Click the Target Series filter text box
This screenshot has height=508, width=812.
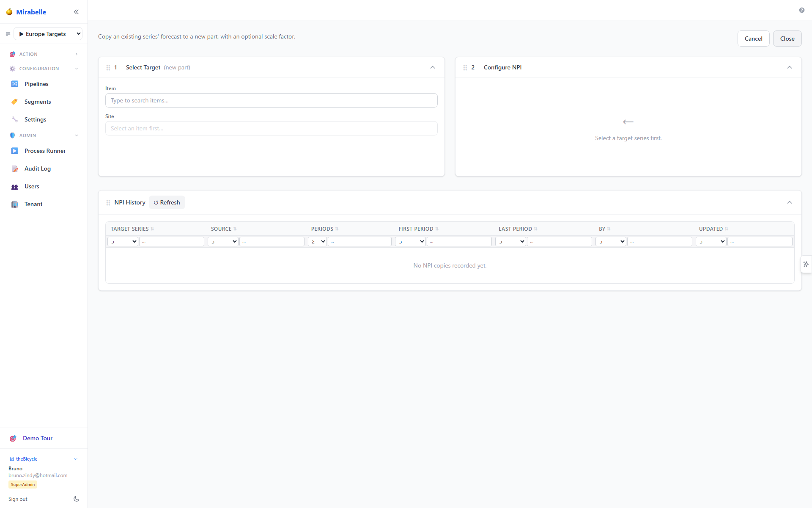click(x=172, y=242)
